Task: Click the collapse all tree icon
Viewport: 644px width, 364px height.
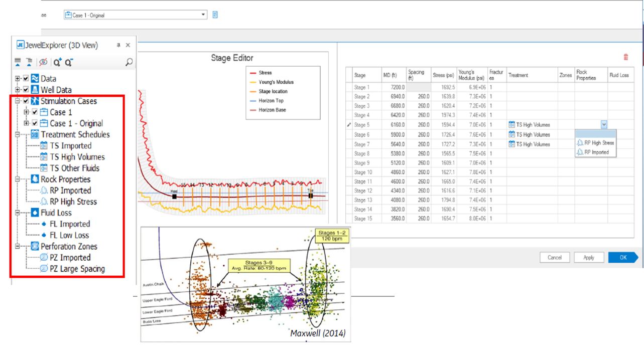Action: [x=19, y=62]
